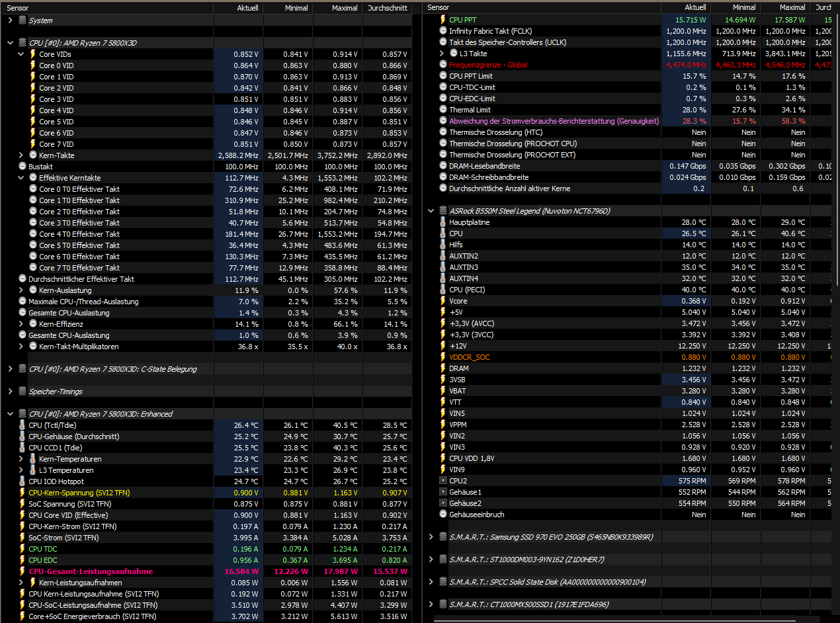Expand the CT1000MX500SSD1 S.M.A.R.T. group
840x623 pixels.
click(x=431, y=604)
